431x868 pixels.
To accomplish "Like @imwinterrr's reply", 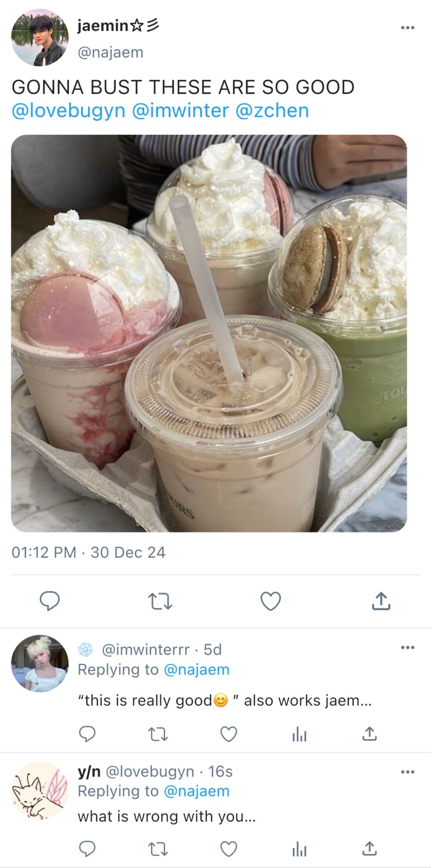I will click(x=229, y=734).
